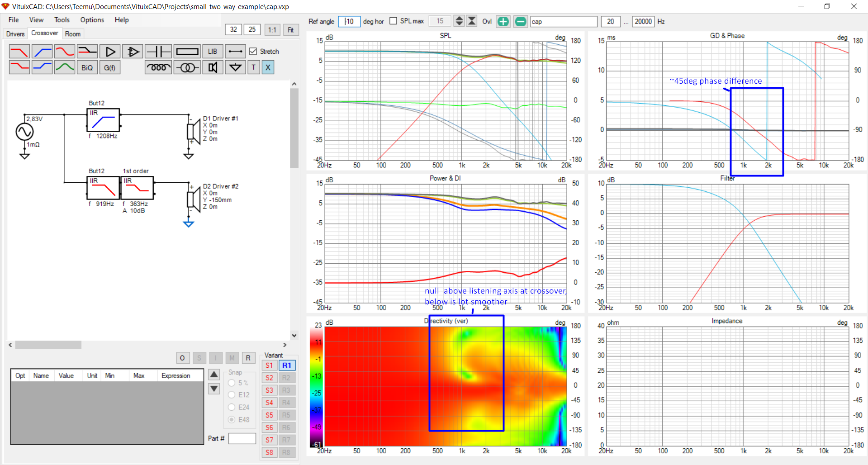Open the View menu
Image resolution: width=868 pixels, height=465 pixels.
pyautogui.click(x=36, y=20)
